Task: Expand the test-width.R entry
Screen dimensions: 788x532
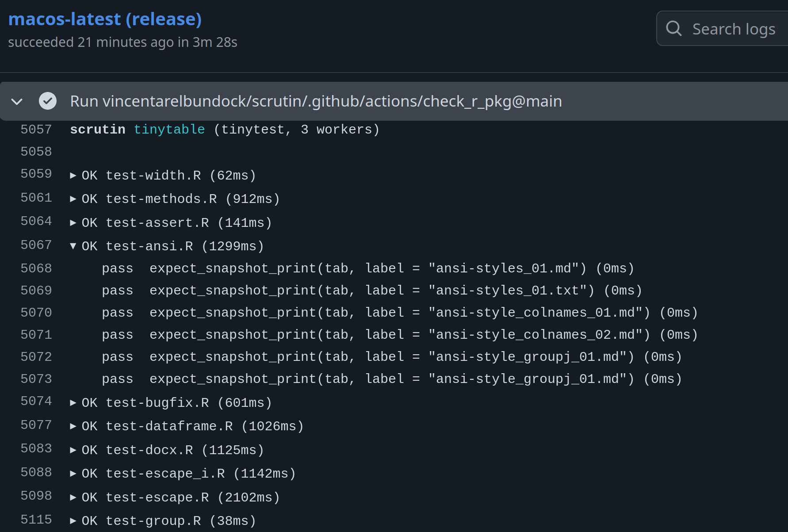Action: (73, 175)
